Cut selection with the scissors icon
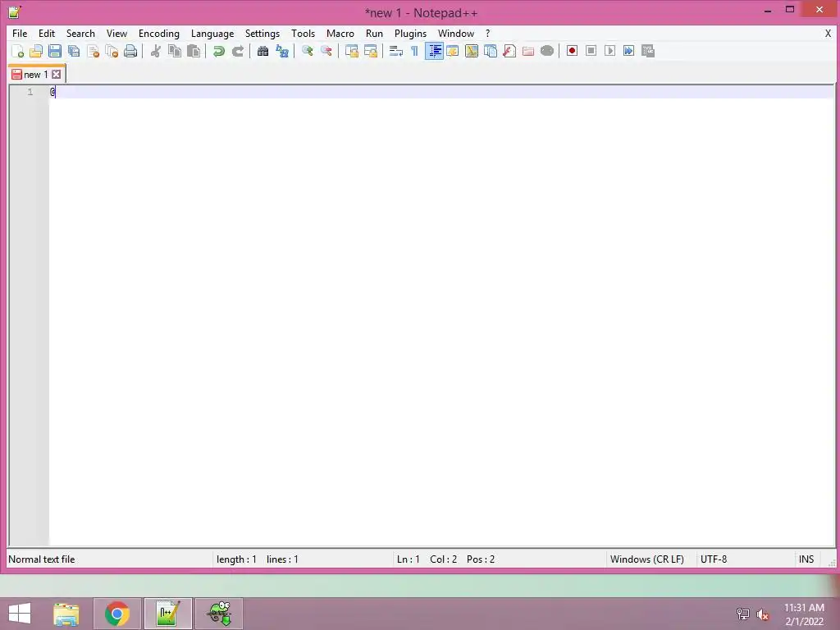The height and width of the screenshot is (630, 840). point(155,51)
